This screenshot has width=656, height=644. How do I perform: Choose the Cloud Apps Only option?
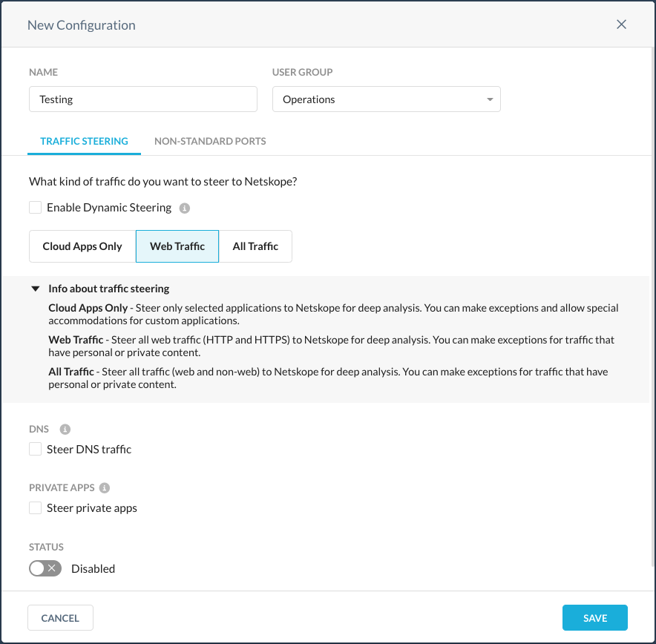click(x=82, y=246)
